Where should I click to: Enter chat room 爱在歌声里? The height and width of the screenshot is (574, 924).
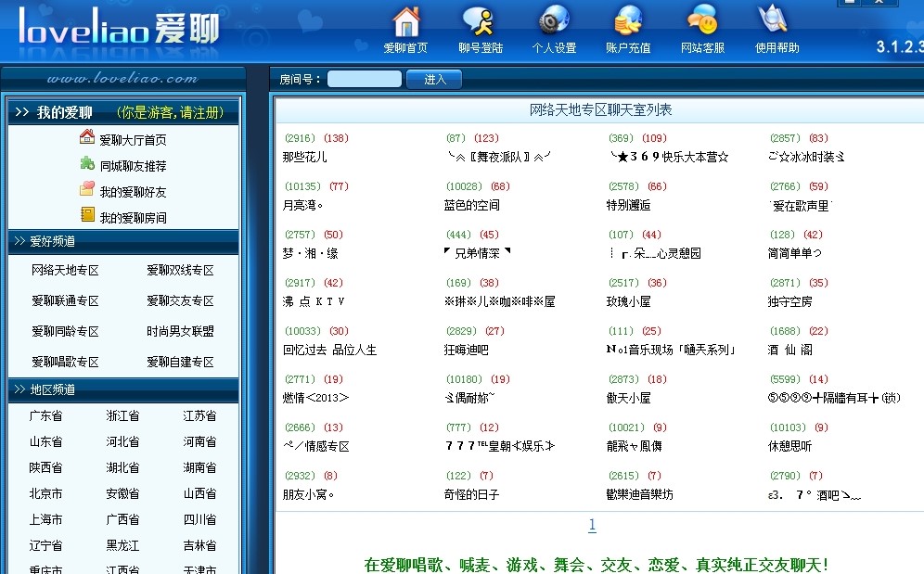click(x=801, y=206)
